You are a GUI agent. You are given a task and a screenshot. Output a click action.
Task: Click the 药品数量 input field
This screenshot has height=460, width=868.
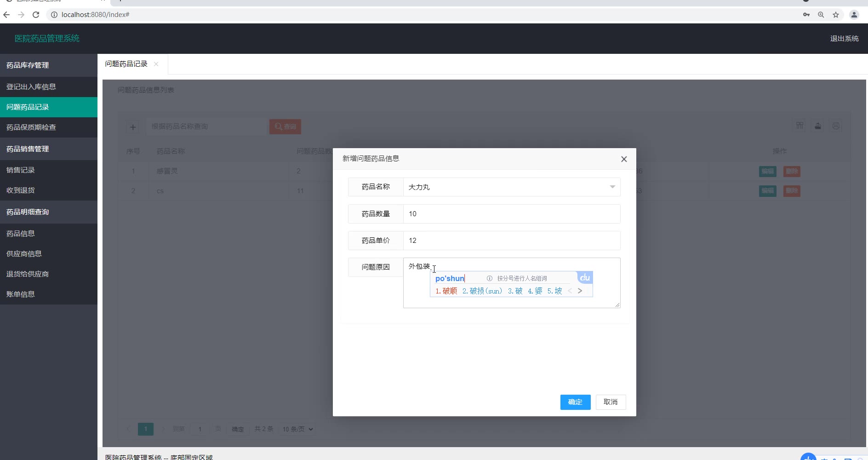512,214
